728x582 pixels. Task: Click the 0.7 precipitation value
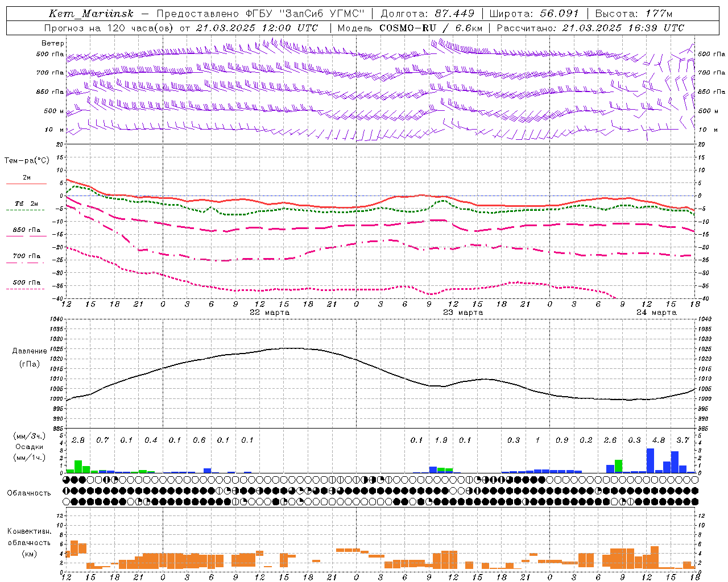point(102,440)
